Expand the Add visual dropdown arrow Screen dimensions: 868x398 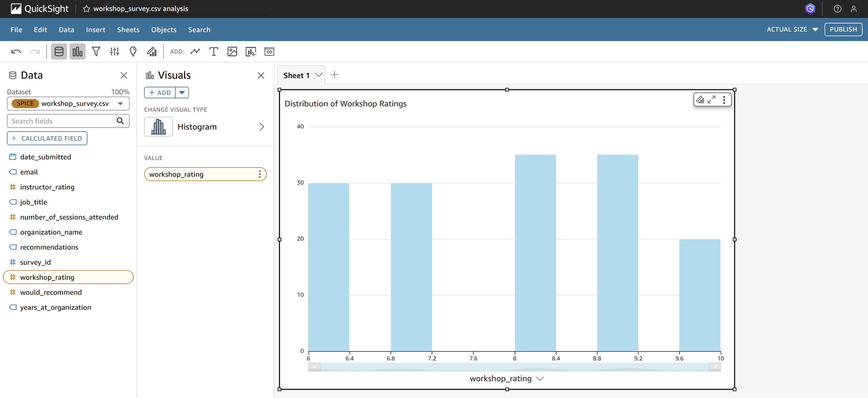[x=182, y=93]
